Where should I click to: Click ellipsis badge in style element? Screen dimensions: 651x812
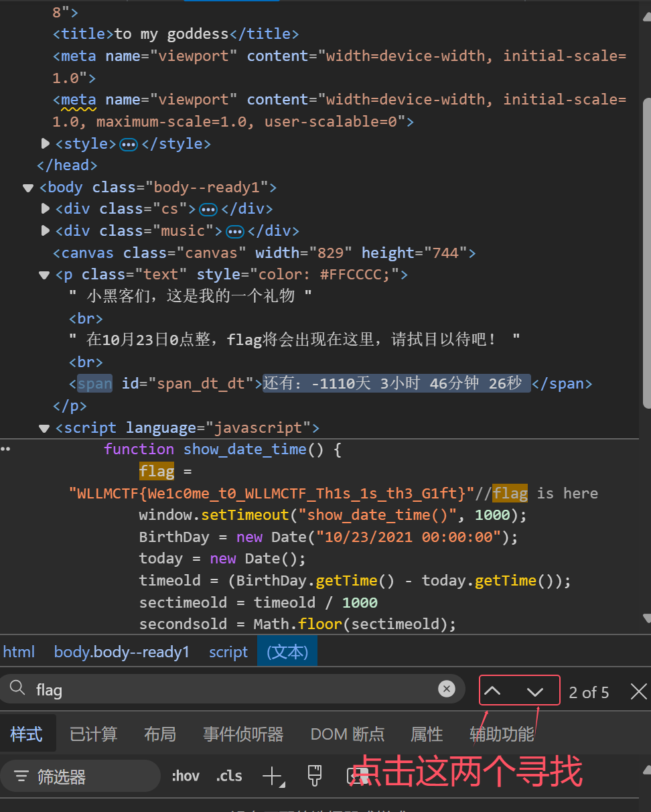pyautogui.click(x=128, y=145)
